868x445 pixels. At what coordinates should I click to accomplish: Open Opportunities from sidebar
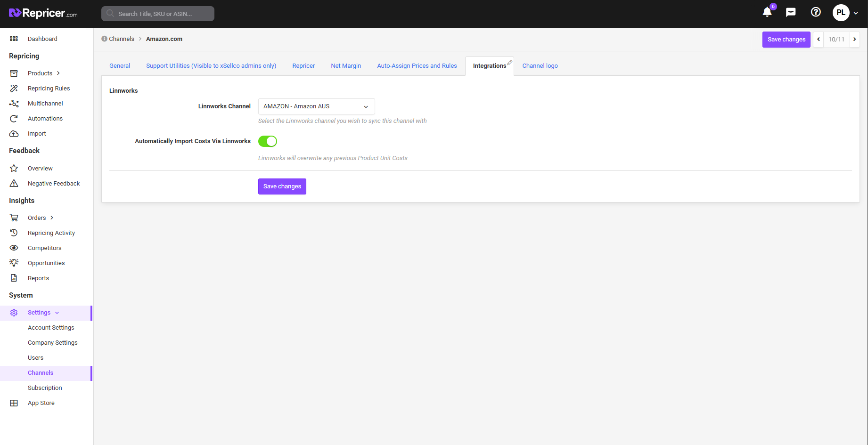46,263
